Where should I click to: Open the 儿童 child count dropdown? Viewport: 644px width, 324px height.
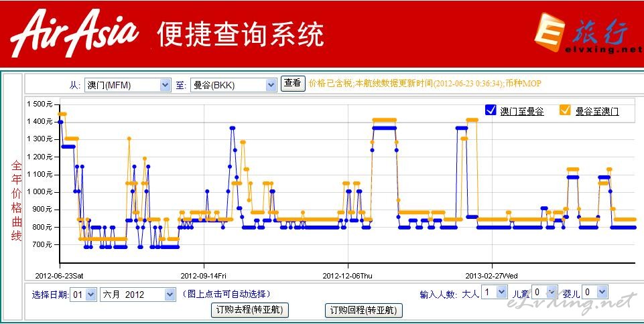coord(545,293)
